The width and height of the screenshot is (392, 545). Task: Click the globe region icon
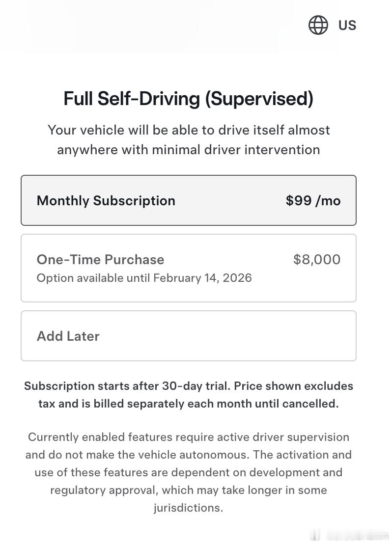(x=318, y=25)
